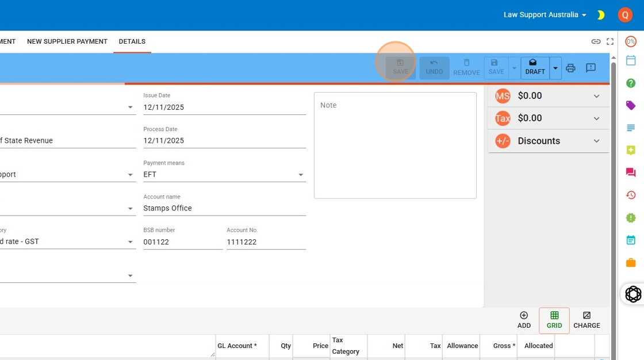Click the purple tag icon in sidebar
Viewport: 644px width, 360px height.
(631, 105)
